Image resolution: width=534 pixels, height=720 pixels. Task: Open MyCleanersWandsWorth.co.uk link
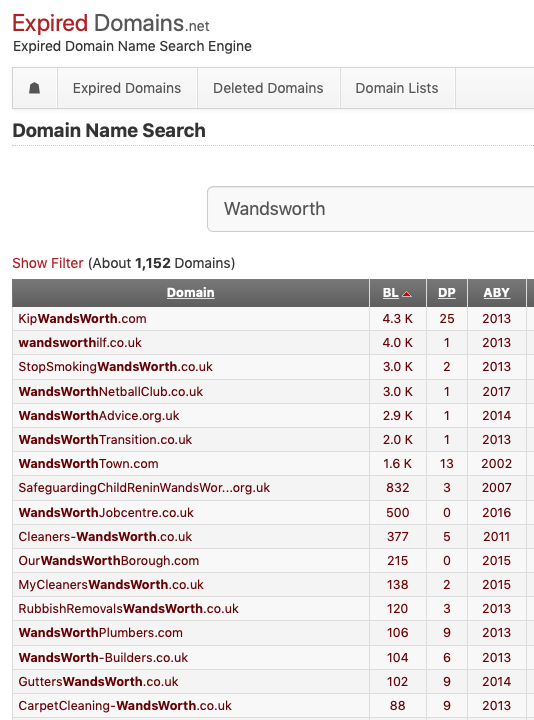point(111,585)
